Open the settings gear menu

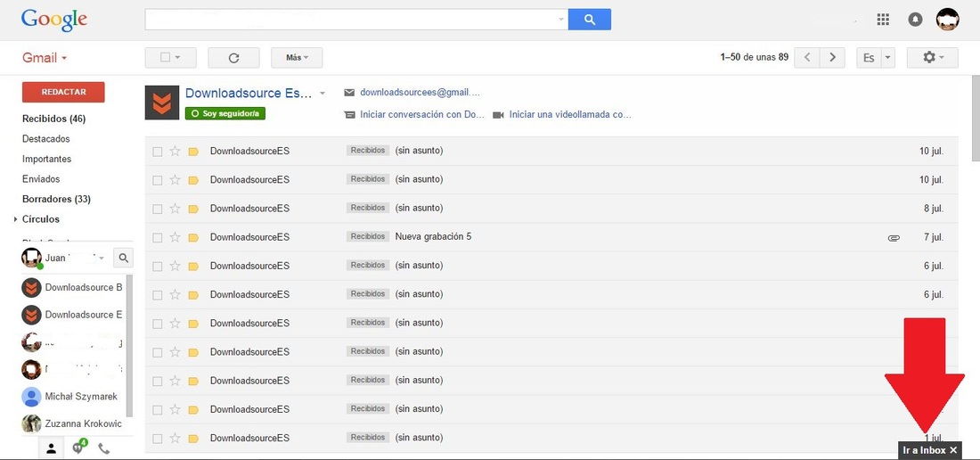click(x=933, y=57)
